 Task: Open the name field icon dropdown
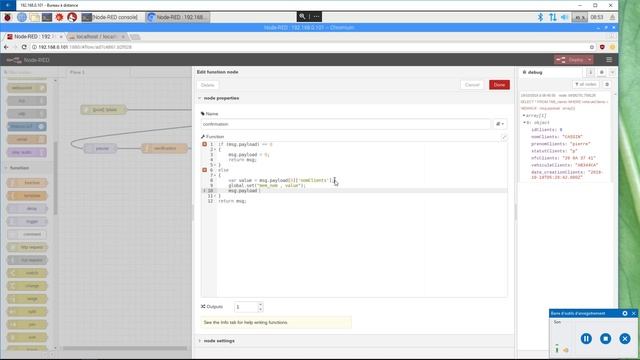pos(500,124)
